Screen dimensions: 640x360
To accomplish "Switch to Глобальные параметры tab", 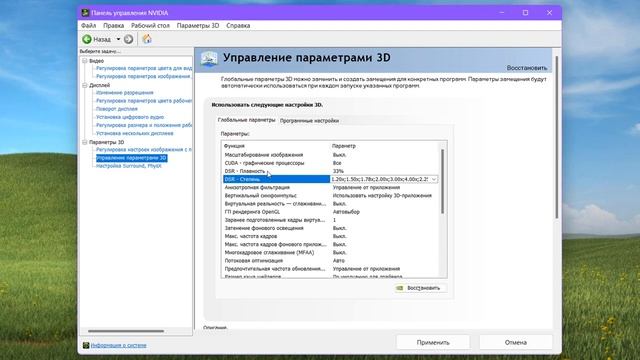I will [247, 120].
